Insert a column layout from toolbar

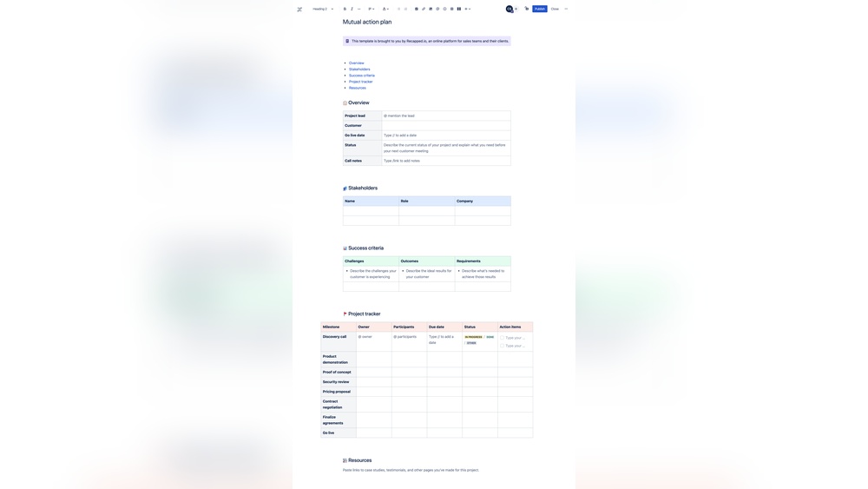pyautogui.click(x=459, y=10)
